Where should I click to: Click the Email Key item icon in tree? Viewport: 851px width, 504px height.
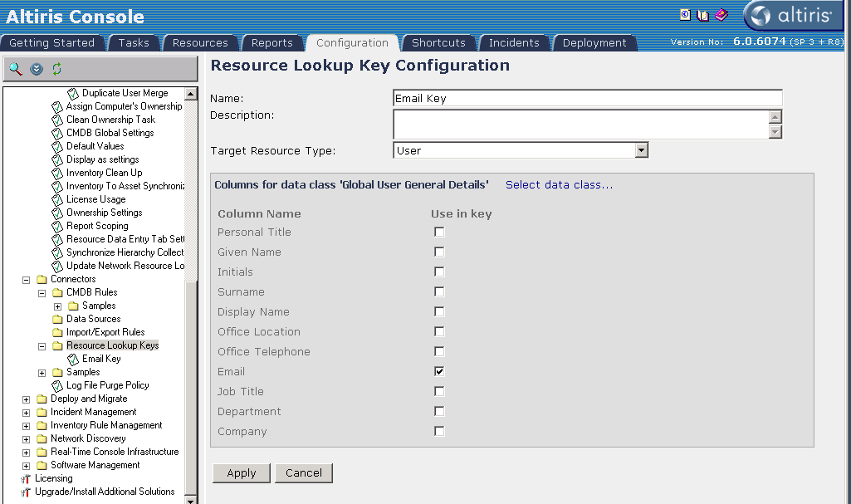pos(73,359)
